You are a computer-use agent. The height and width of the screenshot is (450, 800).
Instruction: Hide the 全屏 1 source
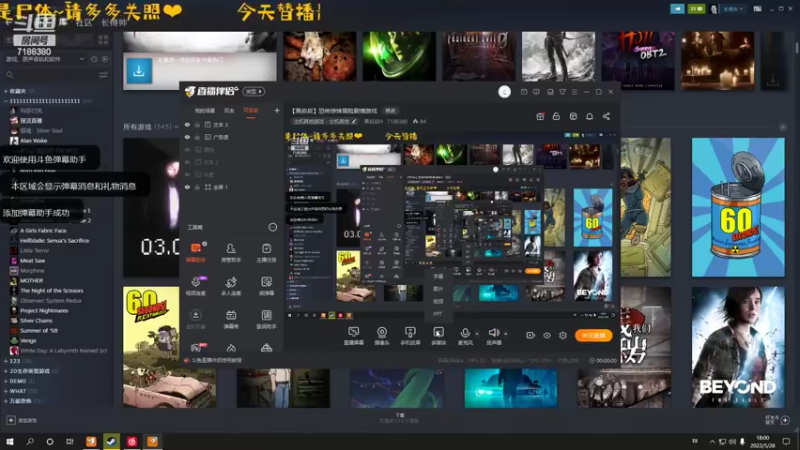click(187, 187)
